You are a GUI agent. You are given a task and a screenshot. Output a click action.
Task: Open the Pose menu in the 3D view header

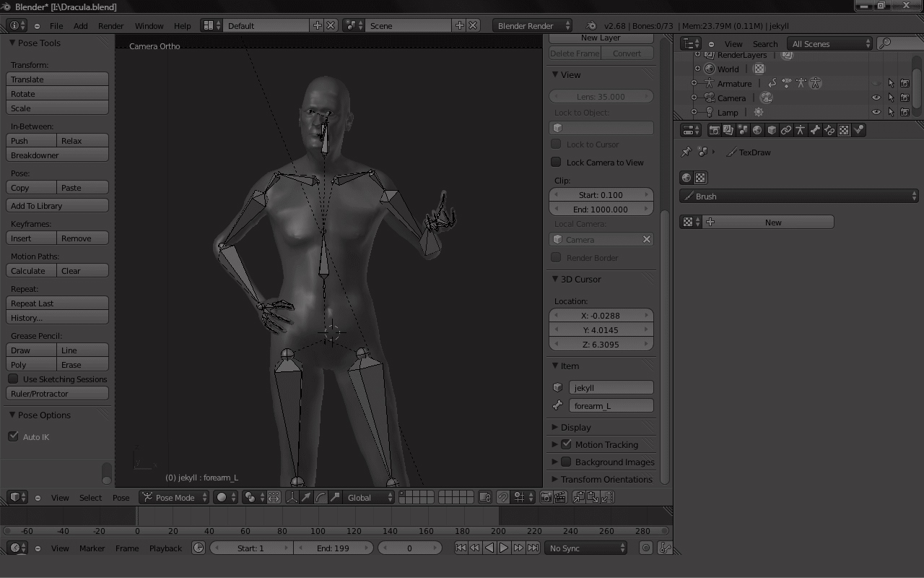point(121,498)
